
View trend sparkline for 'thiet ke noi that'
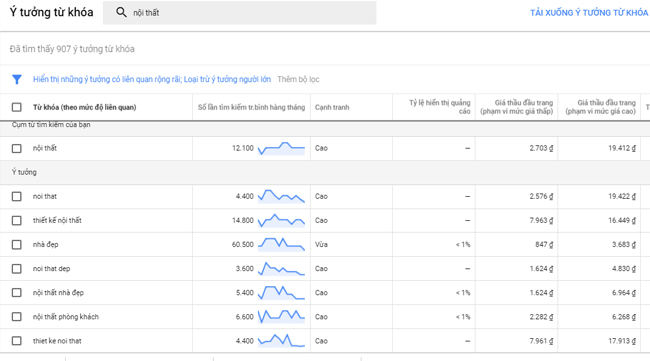pyautogui.click(x=281, y=341)
